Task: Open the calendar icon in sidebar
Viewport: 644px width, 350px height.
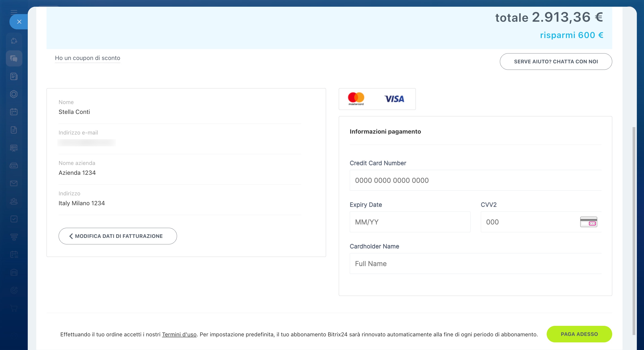Action: pyautogui.click(x=14, y=112)
